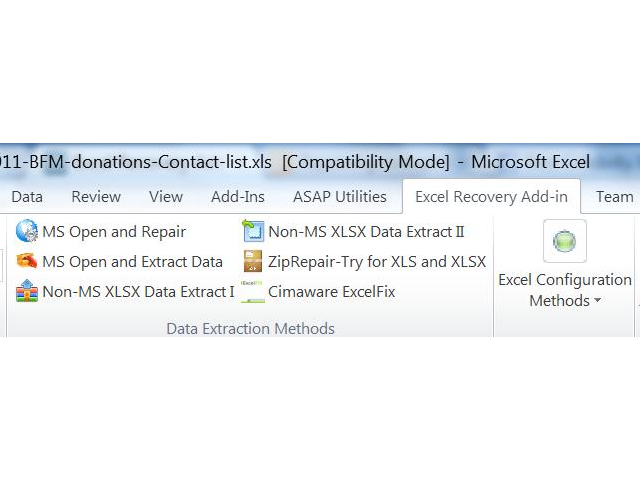The image size is (640, 480).
Task: Click the Non-MS XLSX Data Extract I archive icon
Action: tap(27, 291)
